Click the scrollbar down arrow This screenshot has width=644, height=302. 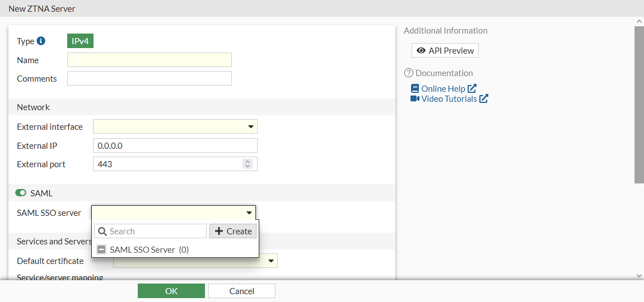click(639, 276)
